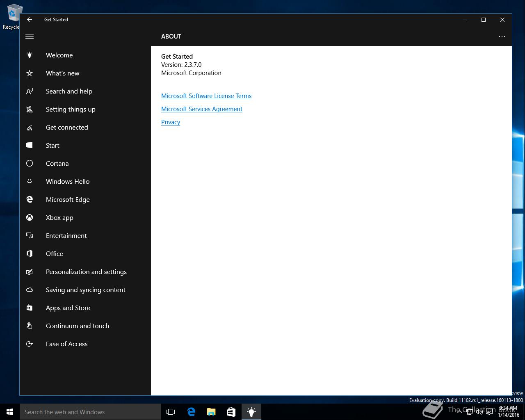Click the Get connected wireless icon

click(x=30, y=128)
